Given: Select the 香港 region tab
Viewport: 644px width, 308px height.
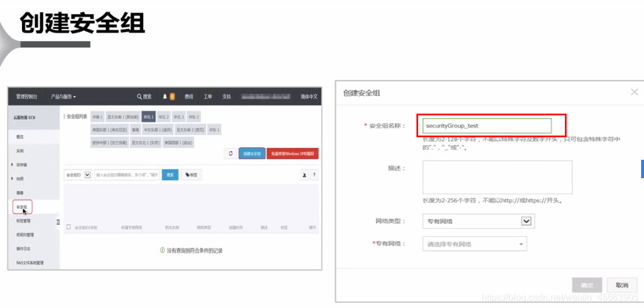Looking at the screenshot, I should [x=135, y=130].
